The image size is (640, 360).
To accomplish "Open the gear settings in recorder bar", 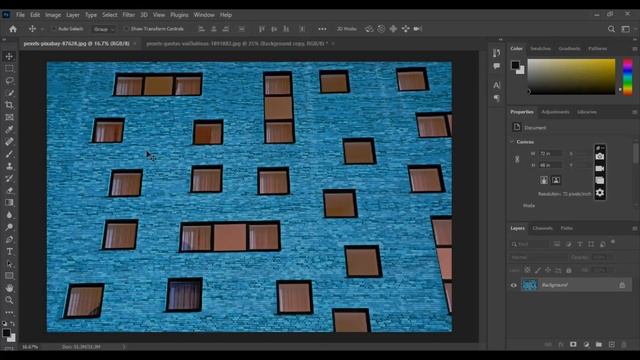I will [x=600, y=192].
